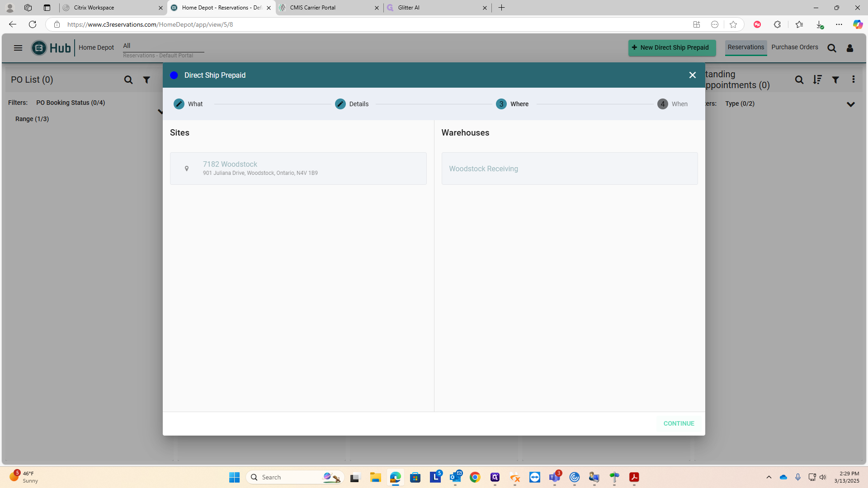Click the Outstanding Appointments sort icon
The height and width of the screenshot is (488, 868).
point(817,80)
